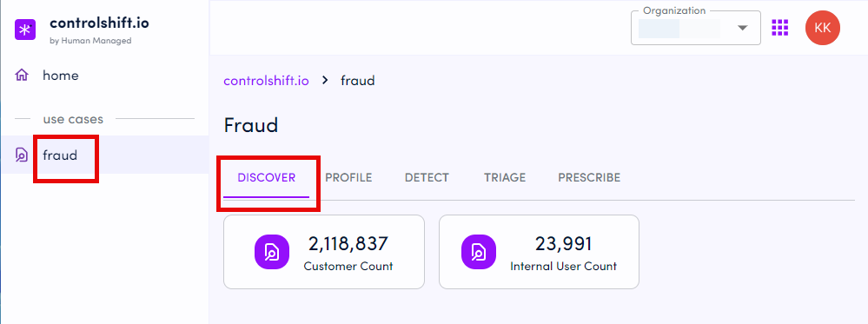
Task: Switch to the PROFILE tab
Action: (x=348, y=178)
